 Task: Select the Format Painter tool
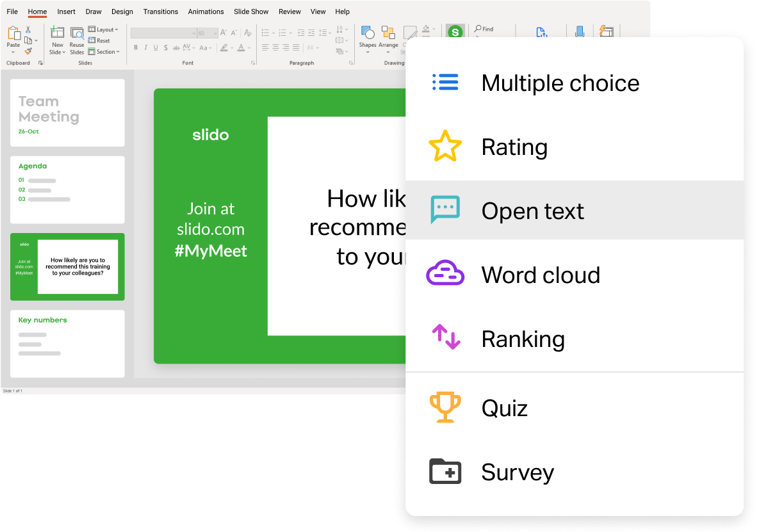click(x=27, y=52)
